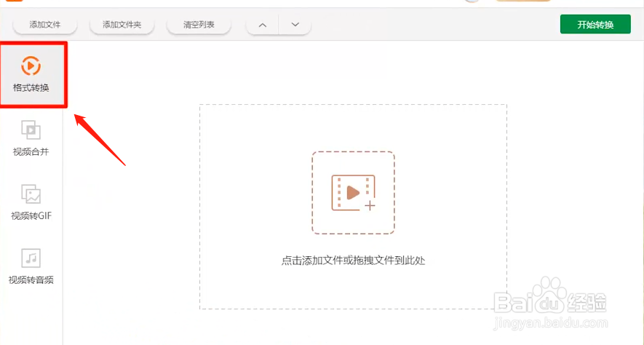Viewport: 644px width, 345px height.
Task: Select the 视频转音频 label
Action: [x=31, y=279]
